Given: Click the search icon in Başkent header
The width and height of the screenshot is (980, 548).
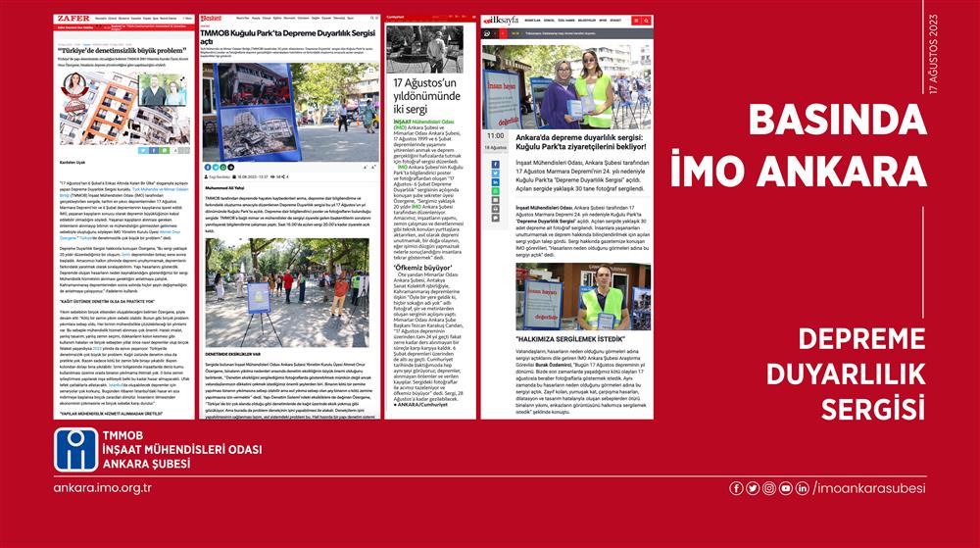Looking at the screenshot, I should pos(370,19).
